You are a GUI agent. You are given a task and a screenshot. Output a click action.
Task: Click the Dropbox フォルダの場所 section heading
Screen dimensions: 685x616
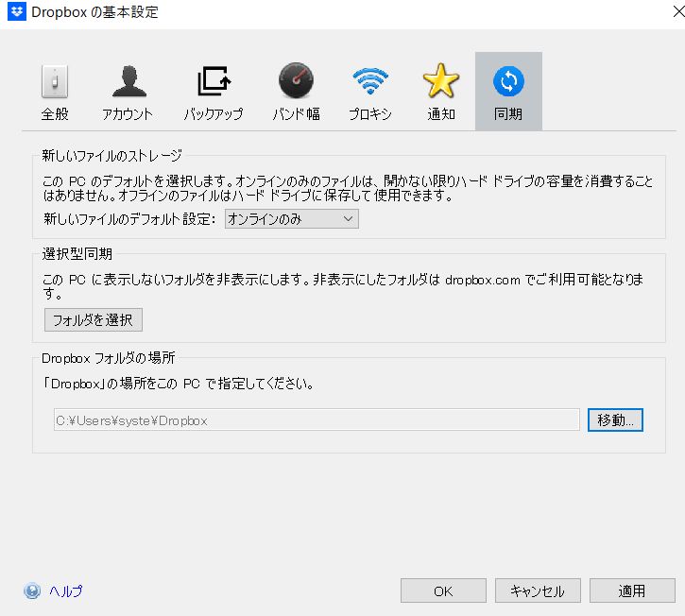[x=109, y=358]
